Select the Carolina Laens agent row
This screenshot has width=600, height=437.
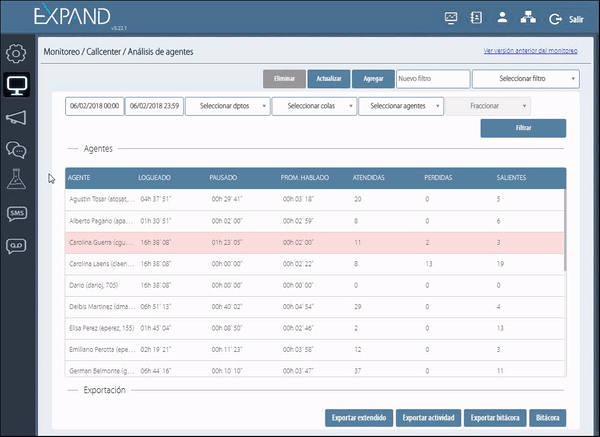tap(314, 264)
